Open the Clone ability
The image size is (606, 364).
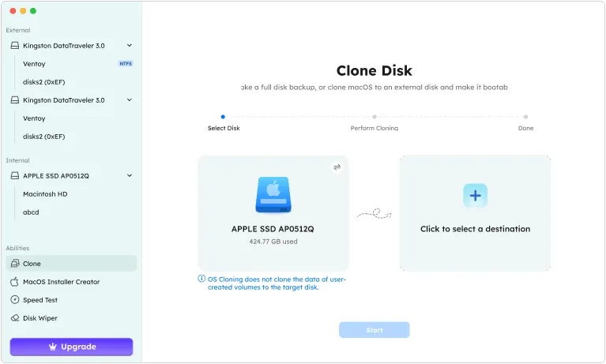pos(71,264)
